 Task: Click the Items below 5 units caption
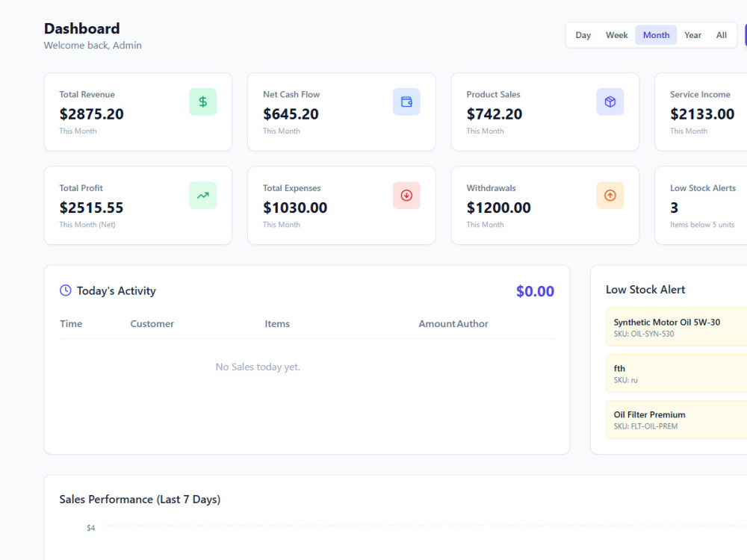(x=702, y=225)
